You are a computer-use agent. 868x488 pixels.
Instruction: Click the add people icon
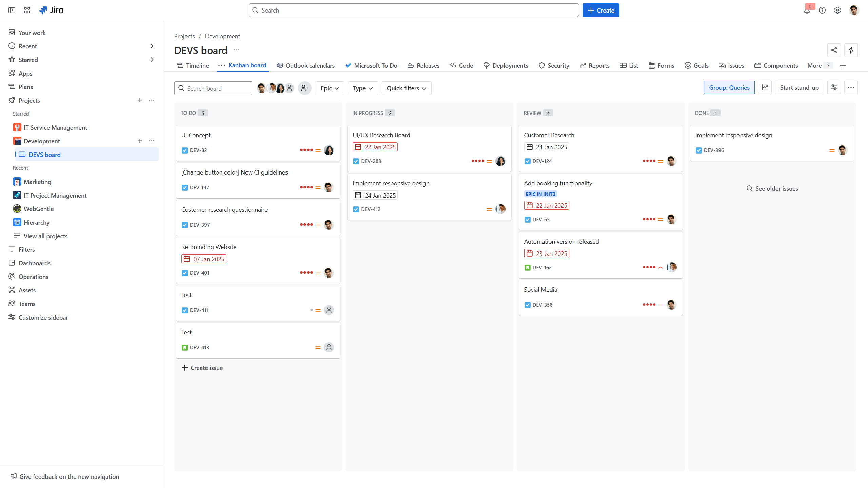(x=304, y=88)
